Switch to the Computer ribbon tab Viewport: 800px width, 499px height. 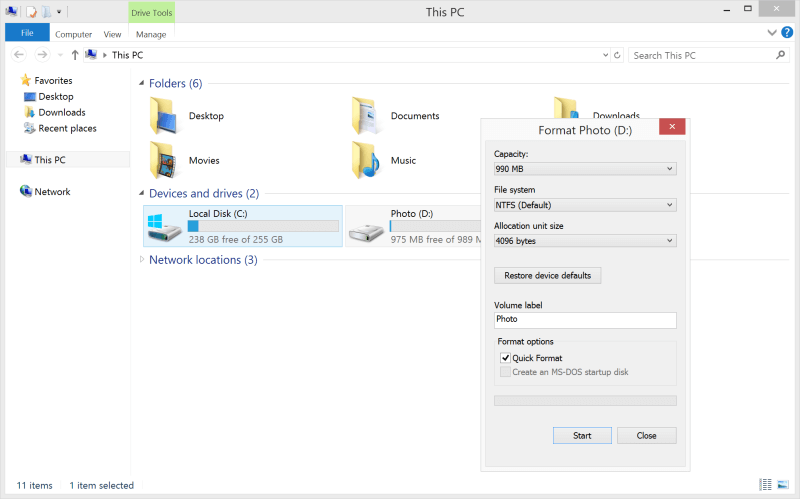[x=73, y=34]
